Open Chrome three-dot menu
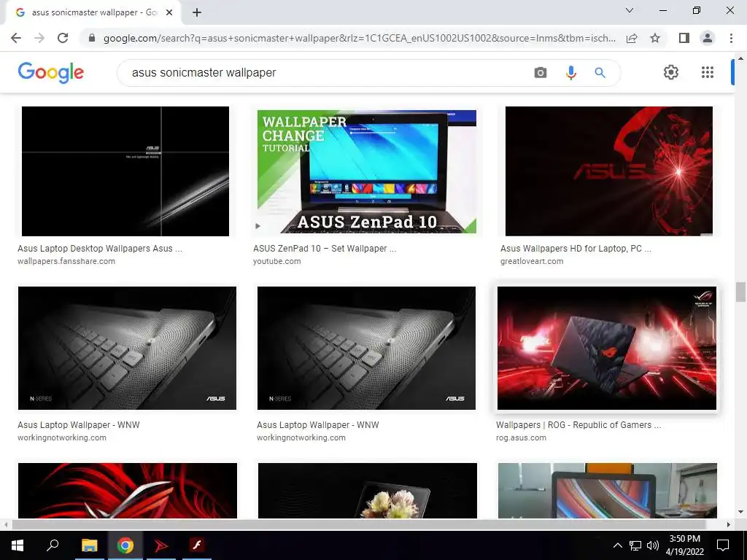Screen dimensions: 747x560 click(731, 38)
